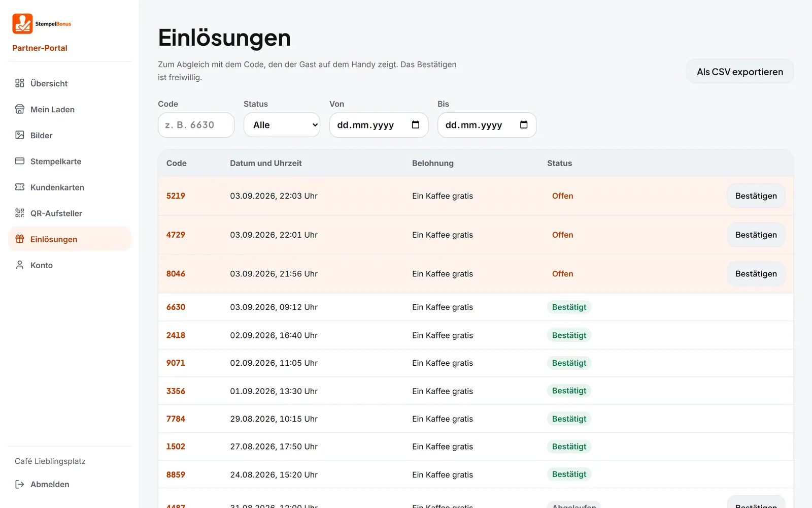Screen dimensions: 812x508
Task: Open Bilder from the sidebar
Action: (70, 135)
